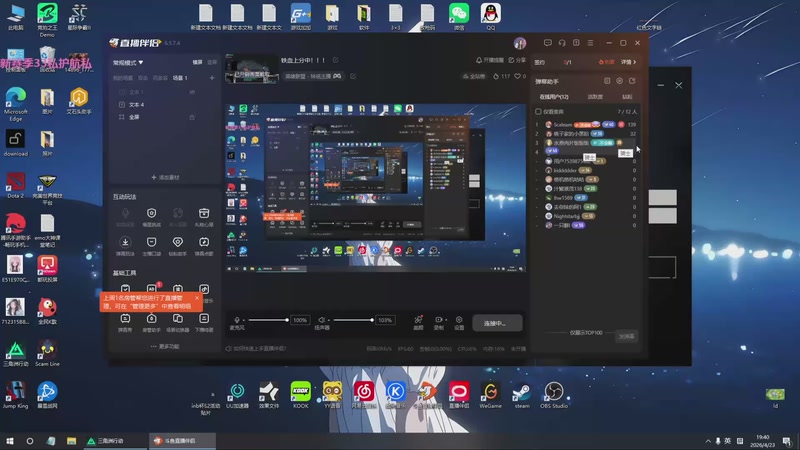Open the WeGame desktop icon
The image size is (800, 450).
point(490,395)
